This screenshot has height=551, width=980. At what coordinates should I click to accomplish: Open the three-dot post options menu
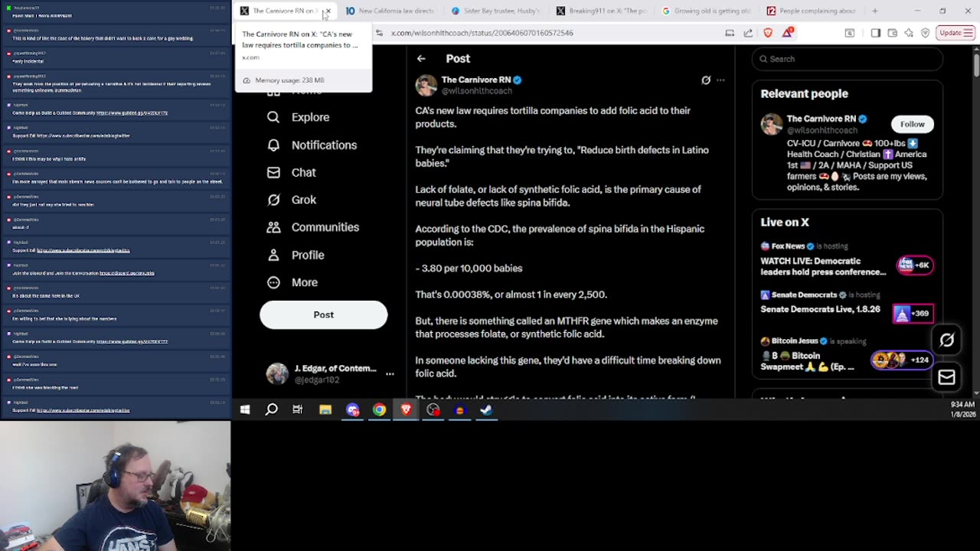point(720,80)
